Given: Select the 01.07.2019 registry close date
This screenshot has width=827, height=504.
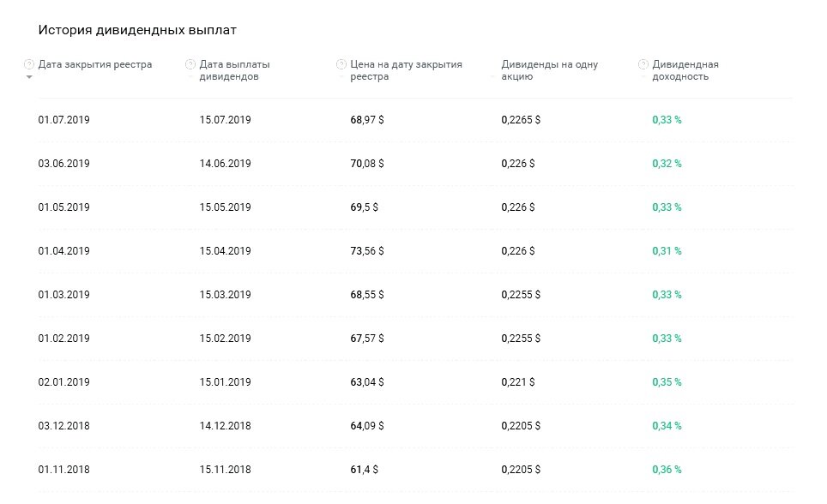Looking at the screenshot, I should pyautogui.click(x=64, y=120).
